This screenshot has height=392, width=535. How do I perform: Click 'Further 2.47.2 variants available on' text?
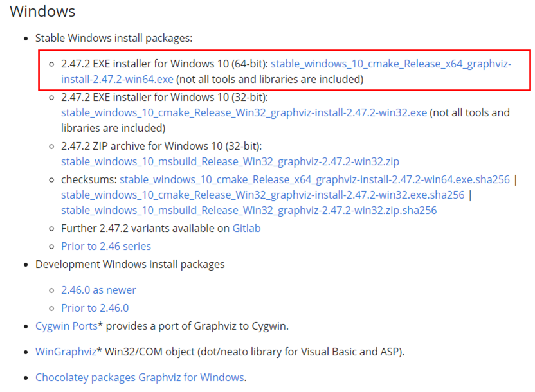click(145, 228)
